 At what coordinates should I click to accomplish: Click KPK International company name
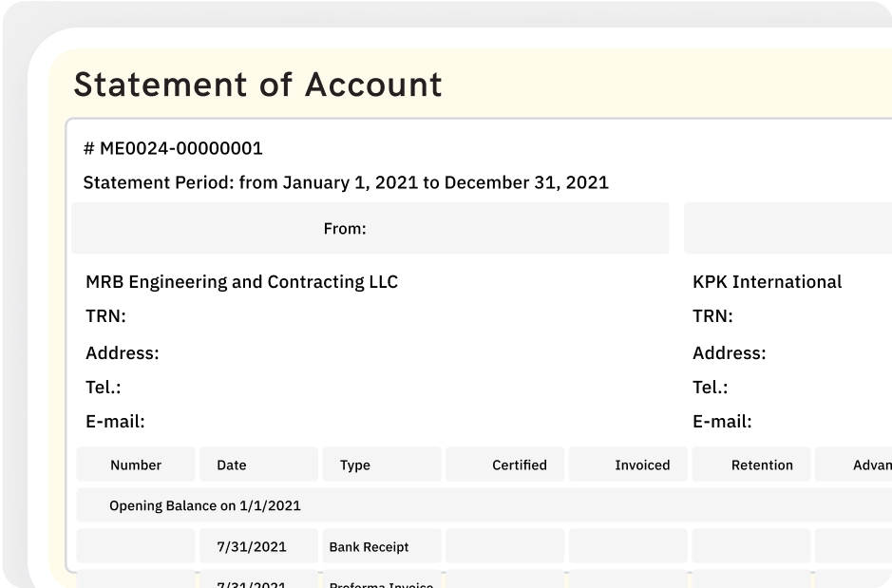click(767, 281)
